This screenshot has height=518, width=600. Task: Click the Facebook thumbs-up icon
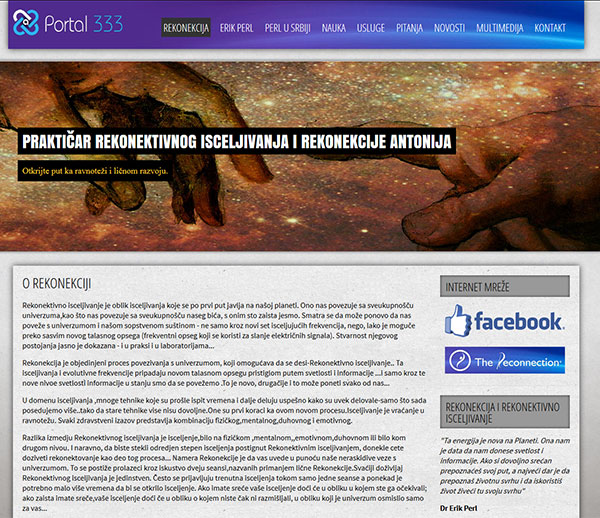pyautogui.click(x=458, y=320)
